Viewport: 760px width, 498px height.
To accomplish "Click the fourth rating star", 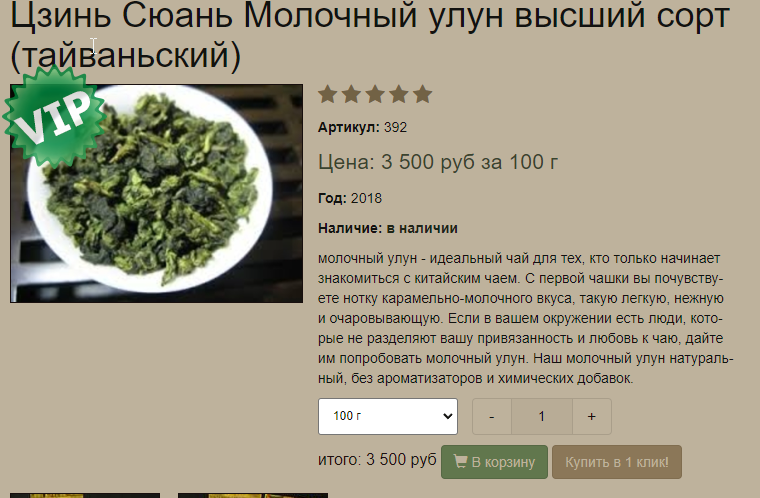I will point(399,94).
